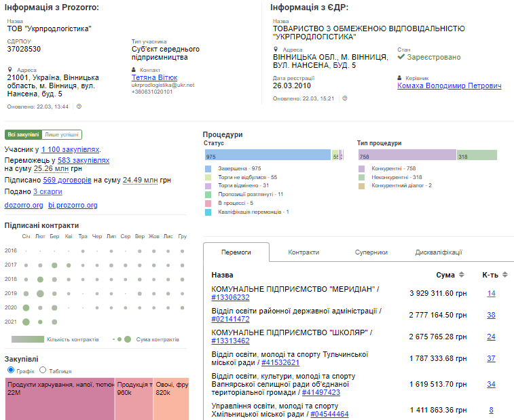Image resolution: width=514 pixels, height=420 pixels.
Task: Switch to the Суперники tab
Action: tap(371, 252)
